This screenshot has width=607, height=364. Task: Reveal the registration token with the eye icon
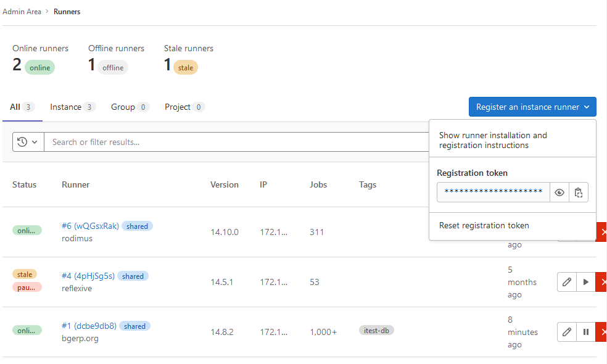pyautogui.click(x=560, y=192)
